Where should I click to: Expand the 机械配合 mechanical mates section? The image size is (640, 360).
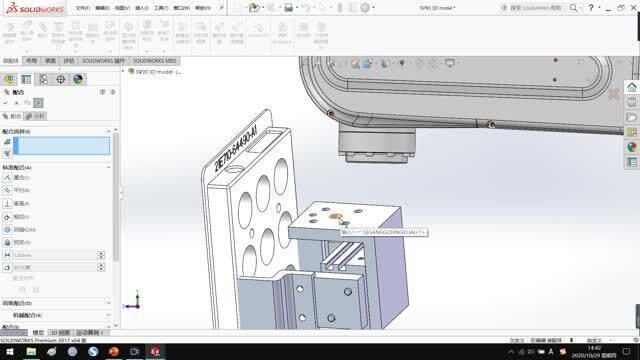click(108, 315)
